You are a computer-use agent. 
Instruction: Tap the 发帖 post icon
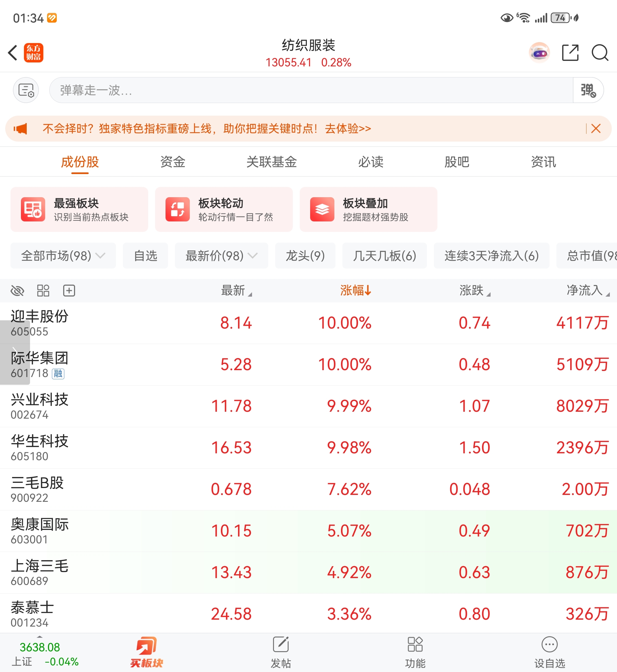(x=281, y=653)
